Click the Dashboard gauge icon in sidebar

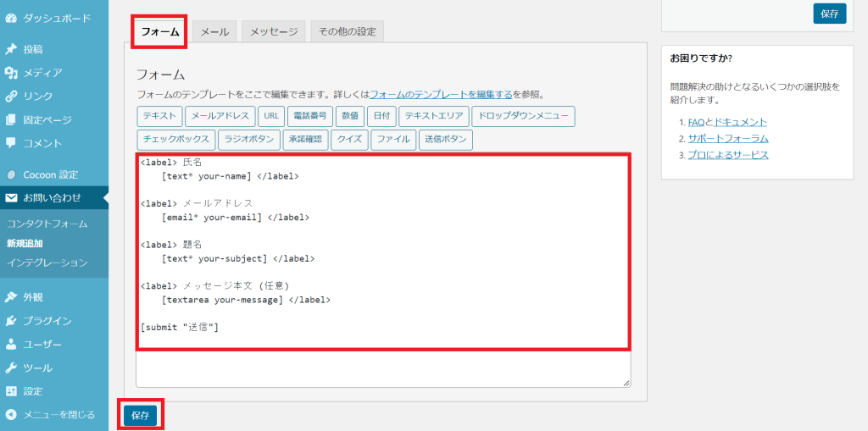point(11,18)
